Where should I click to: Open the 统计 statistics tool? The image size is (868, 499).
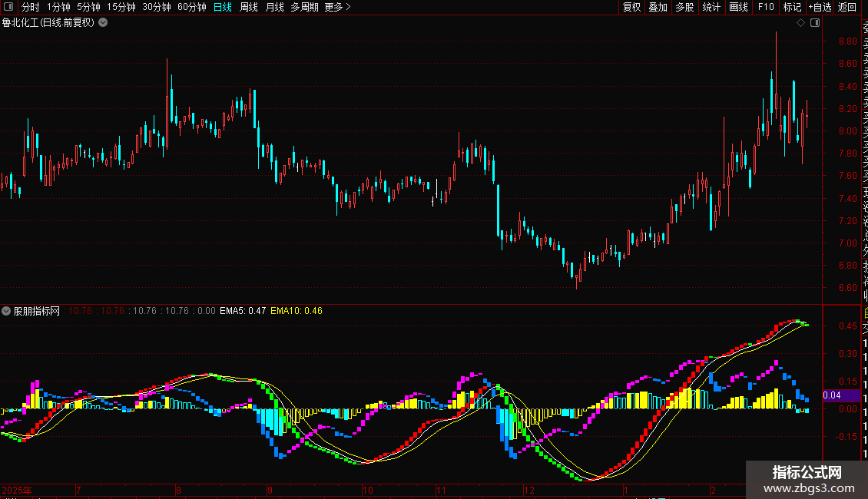pyautogui.click(x=711, y=7)
